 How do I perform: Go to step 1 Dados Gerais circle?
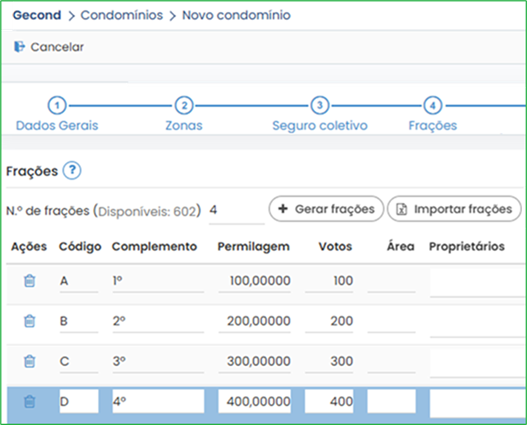(x=57, y=105)
